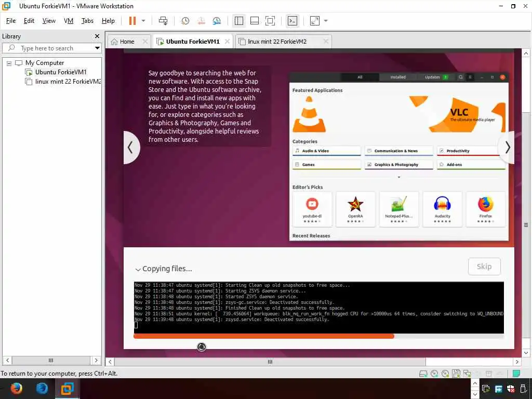The width and height of the screenshot is (532, 399).
Task: Open the Edit menu
Action: tap(29, 21)
